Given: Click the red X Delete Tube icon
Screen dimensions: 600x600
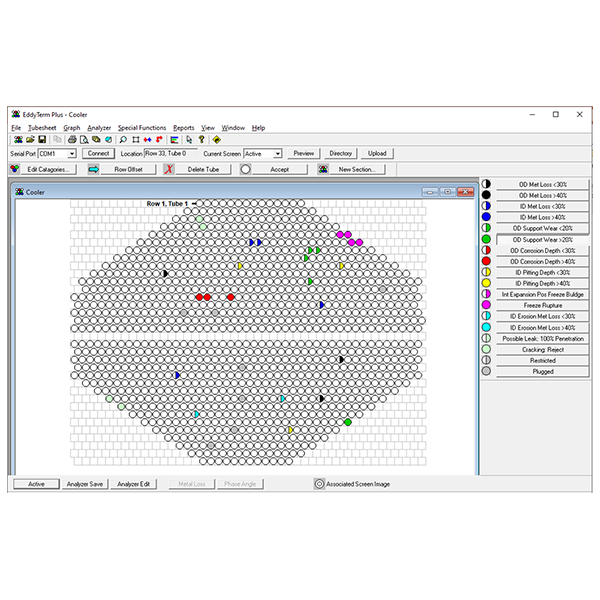Looking at the screenshot, I should 169,169.
